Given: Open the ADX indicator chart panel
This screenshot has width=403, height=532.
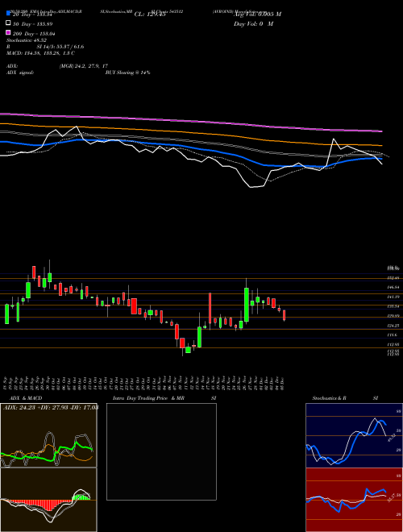Looking at the screenshot, I should coord(48,435).
